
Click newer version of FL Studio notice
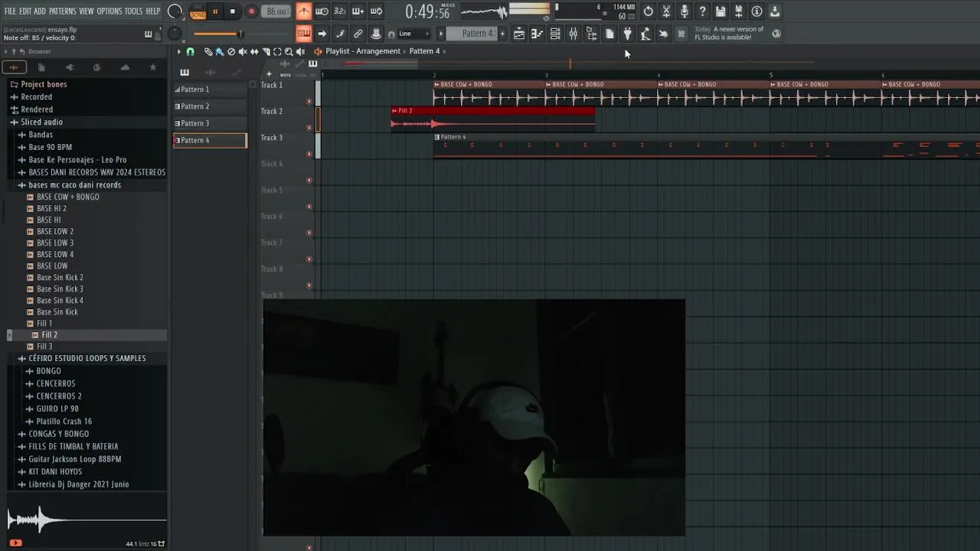[x=728, y=34]
